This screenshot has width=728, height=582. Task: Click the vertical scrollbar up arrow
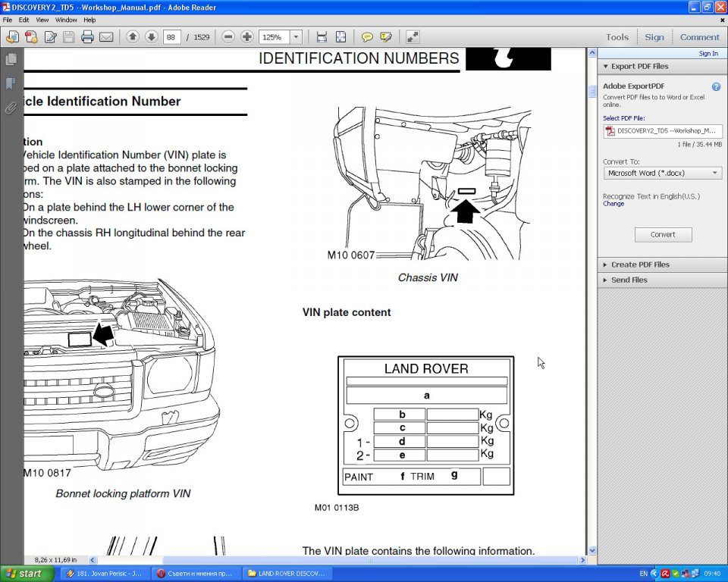[x=592, y=53]
